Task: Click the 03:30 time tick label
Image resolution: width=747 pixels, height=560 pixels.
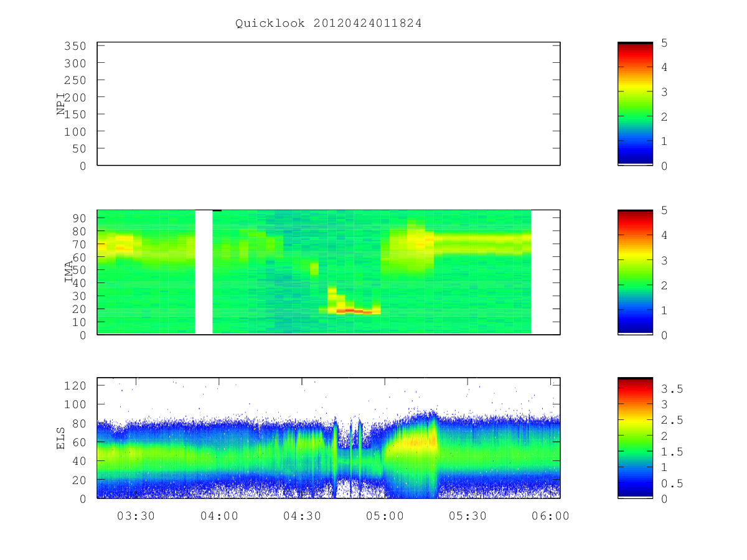Action: click(x=136, y=516)
